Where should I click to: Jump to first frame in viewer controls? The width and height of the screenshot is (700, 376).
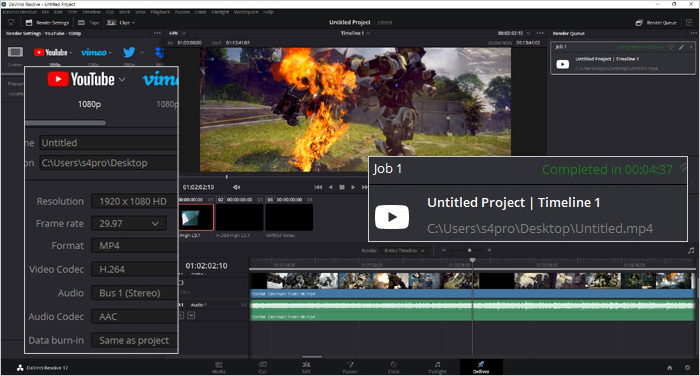(x=318, y=187)
